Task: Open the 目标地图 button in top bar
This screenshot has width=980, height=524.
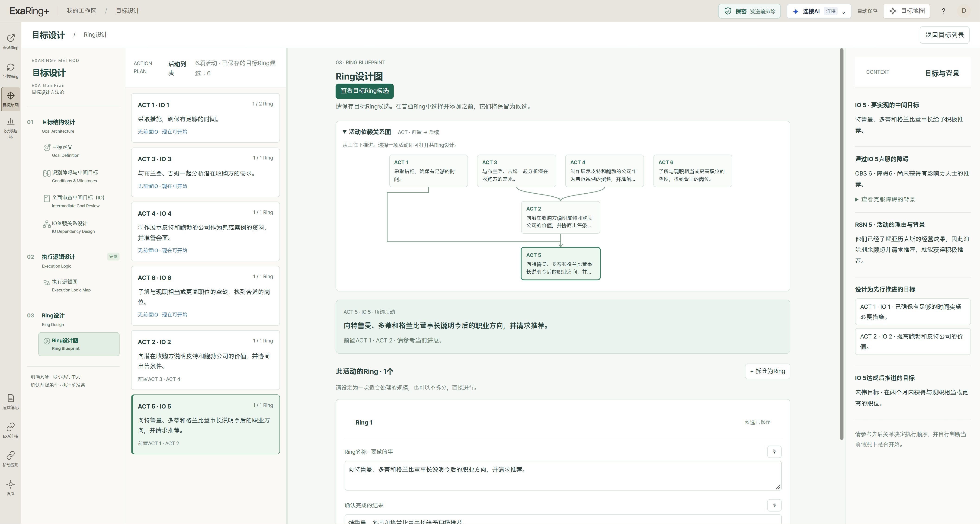Action: [906, 11]
